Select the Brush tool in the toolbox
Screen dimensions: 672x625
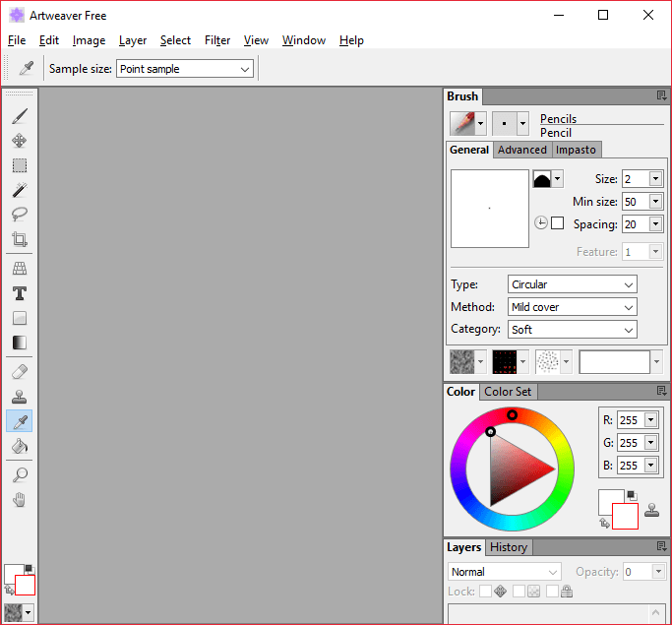20,116
